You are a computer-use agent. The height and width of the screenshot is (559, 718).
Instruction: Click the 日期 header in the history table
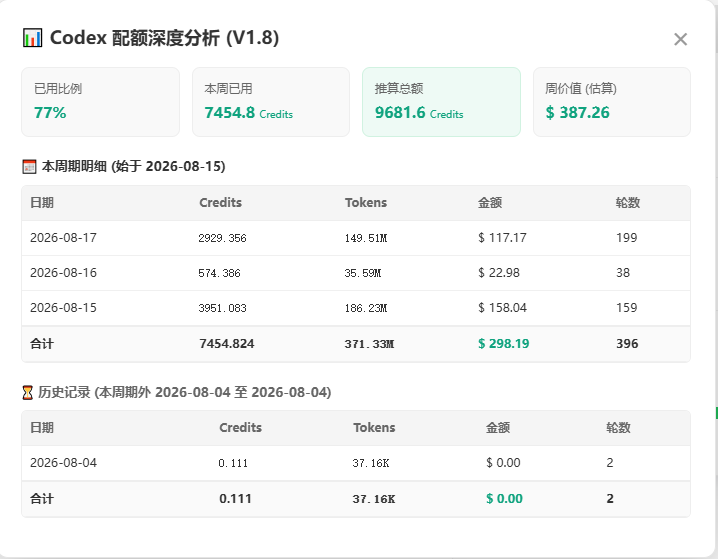42,428
